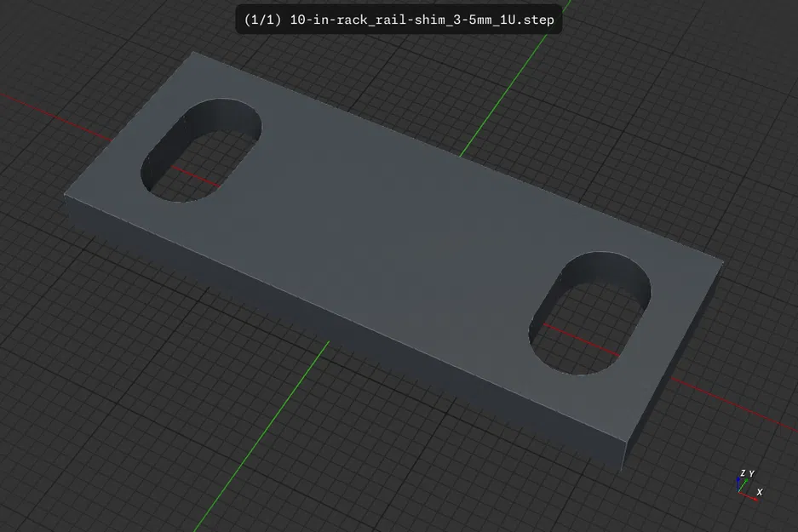Image resolution: width=798 pixels, height=532 pixels.
Task: Click the Y label on the orientation gizmo
Action: (751, 473)
